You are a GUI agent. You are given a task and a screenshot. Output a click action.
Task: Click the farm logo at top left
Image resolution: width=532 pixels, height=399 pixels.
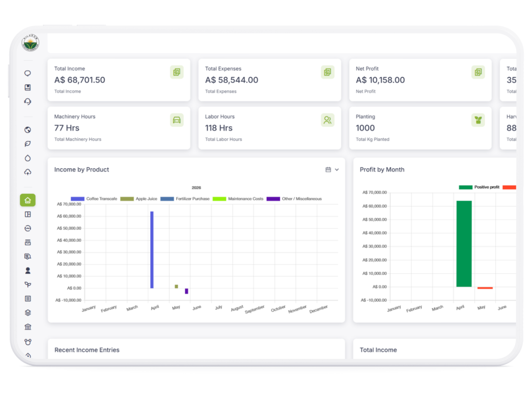30,43
